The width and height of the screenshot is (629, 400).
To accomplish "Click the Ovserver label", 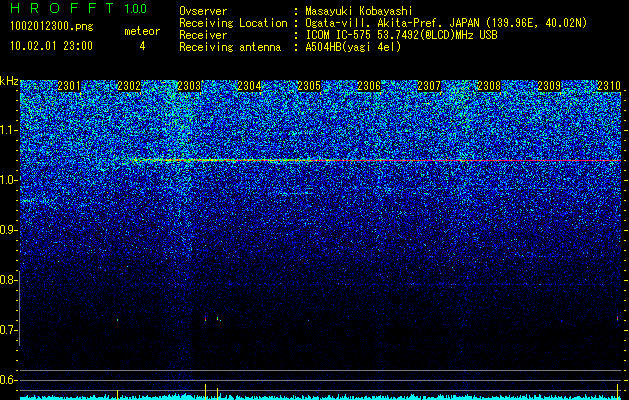I will pyautogui.click(x=203, y=11).
